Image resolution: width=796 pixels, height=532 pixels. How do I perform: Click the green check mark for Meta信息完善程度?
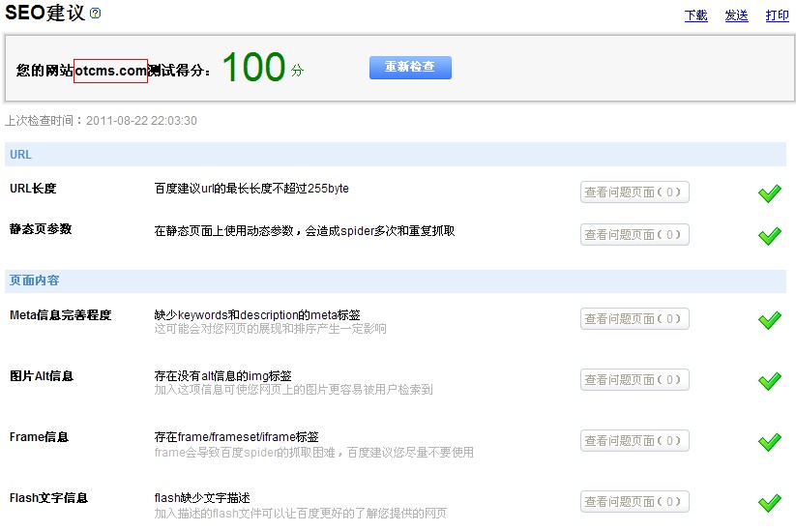point(770,320)
